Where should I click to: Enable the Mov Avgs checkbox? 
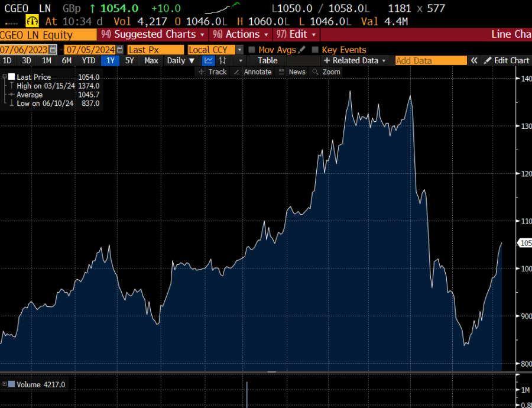point(252,50)
